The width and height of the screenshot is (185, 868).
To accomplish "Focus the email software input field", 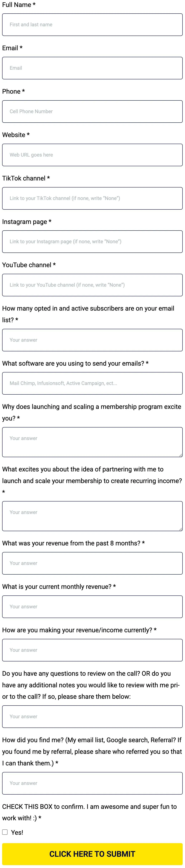I will (x=92, y=384).
